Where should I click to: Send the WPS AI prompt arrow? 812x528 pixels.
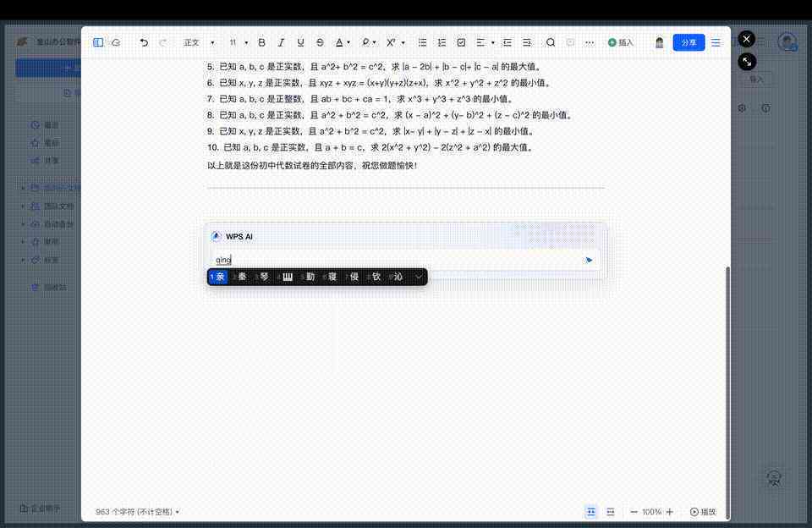588,260
